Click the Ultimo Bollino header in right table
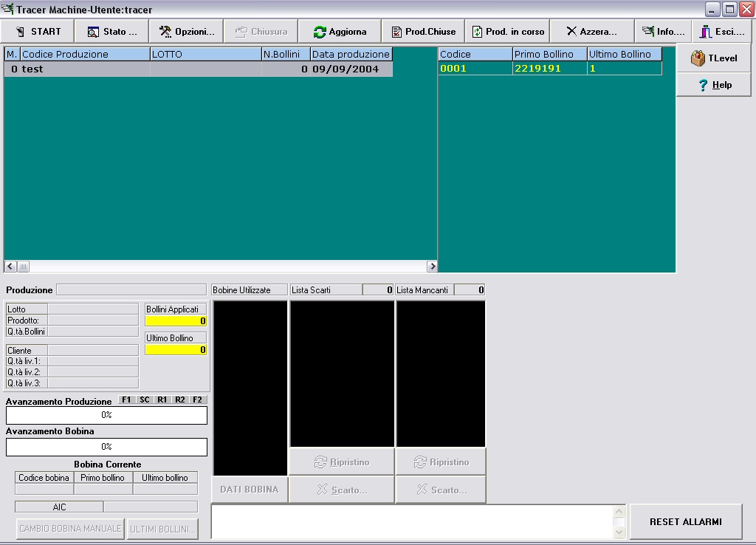This screenshot has width=756, height=545. (625, 54)
